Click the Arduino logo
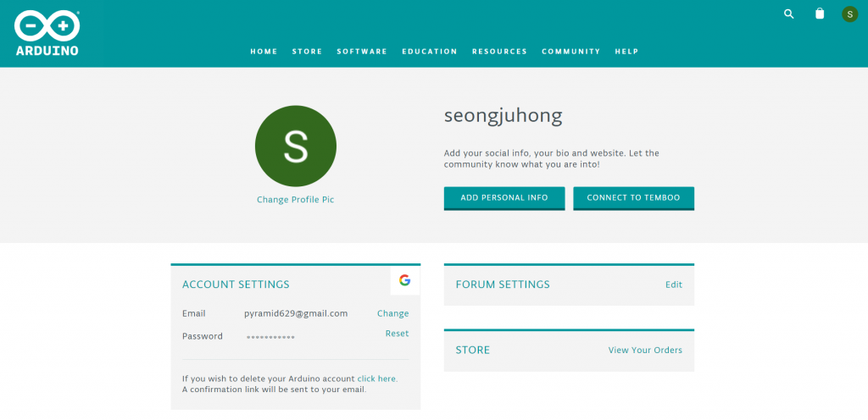The width and height of the screenshot is (868, 420). tap(47, 33)
